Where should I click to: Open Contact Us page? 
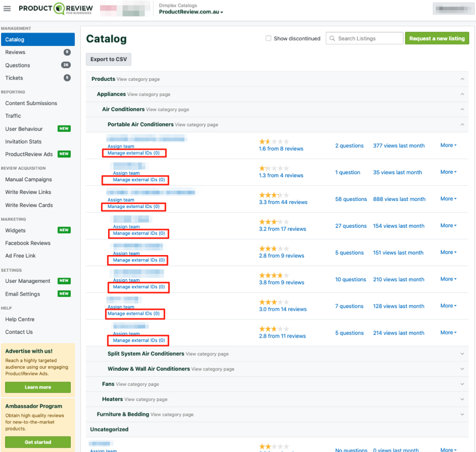[x=19, y=332]
